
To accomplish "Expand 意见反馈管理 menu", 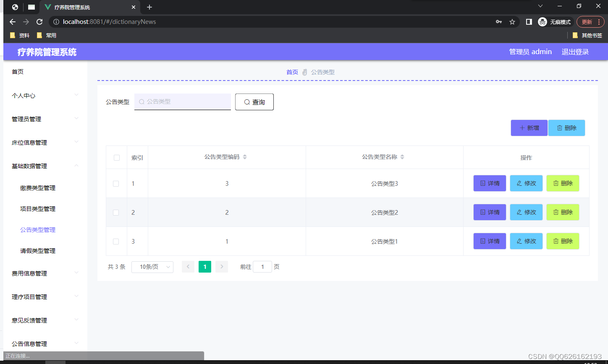I will coord(45,320).
